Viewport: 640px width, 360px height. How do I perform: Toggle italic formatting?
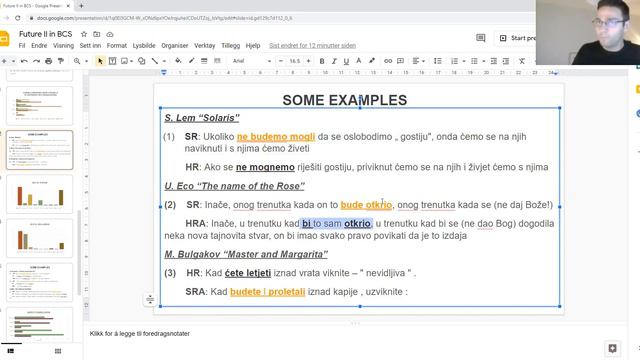pos(334,61)
